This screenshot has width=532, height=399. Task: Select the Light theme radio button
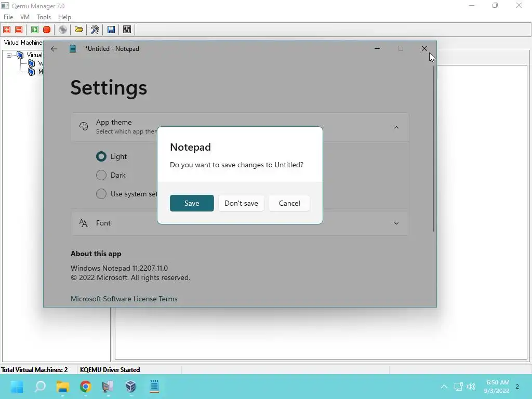[x=101, y=156]
